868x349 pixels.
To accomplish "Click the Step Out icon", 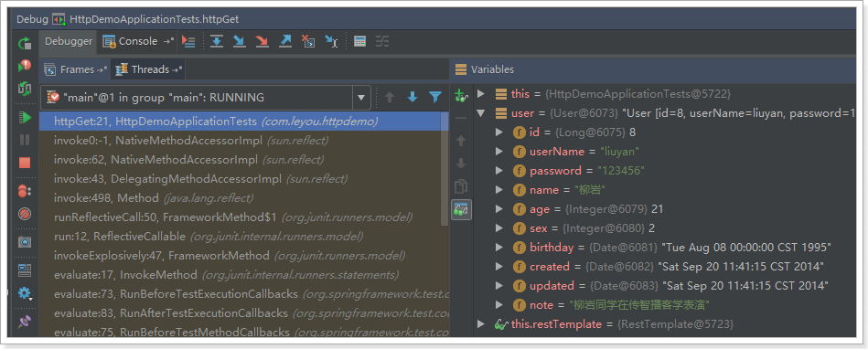I will click(x=285, y=41).
